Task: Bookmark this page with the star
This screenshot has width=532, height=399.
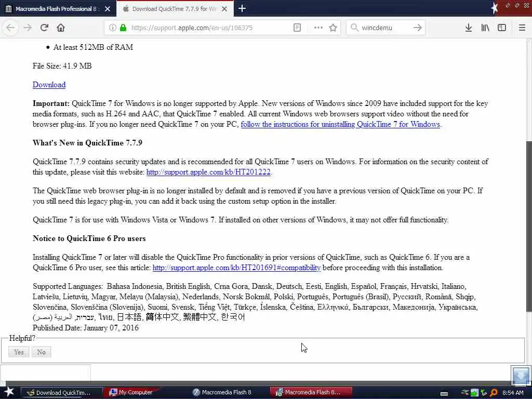Action: tap(333, 28)
